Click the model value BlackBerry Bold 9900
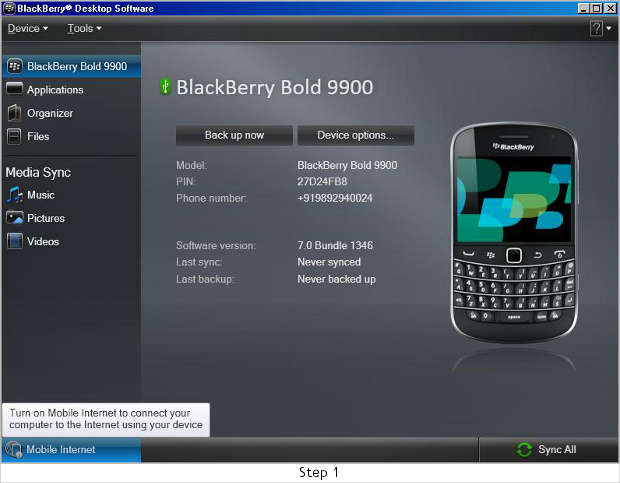This screenshot has width=620, height=483. [x=347, y=165]
